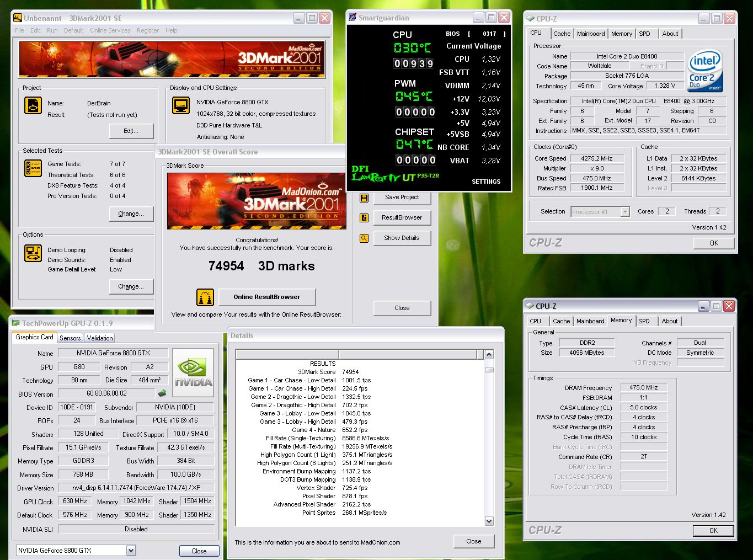
Task: Click the GPU Clock 630 MHz field
Action: [75, 502]
